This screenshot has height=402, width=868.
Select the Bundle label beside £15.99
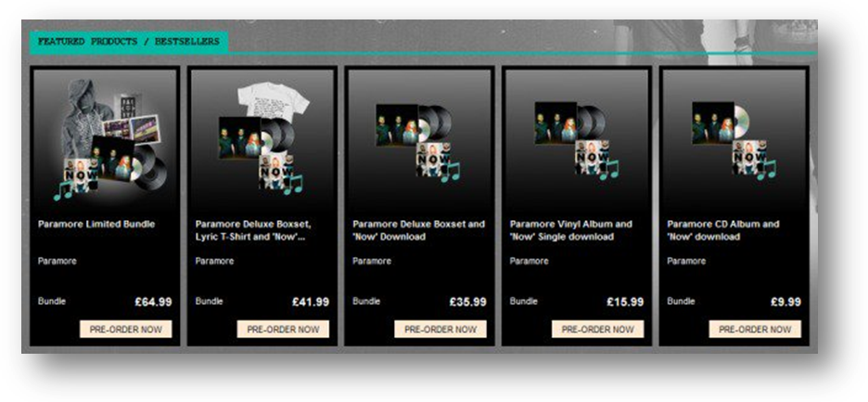[524, 301]
